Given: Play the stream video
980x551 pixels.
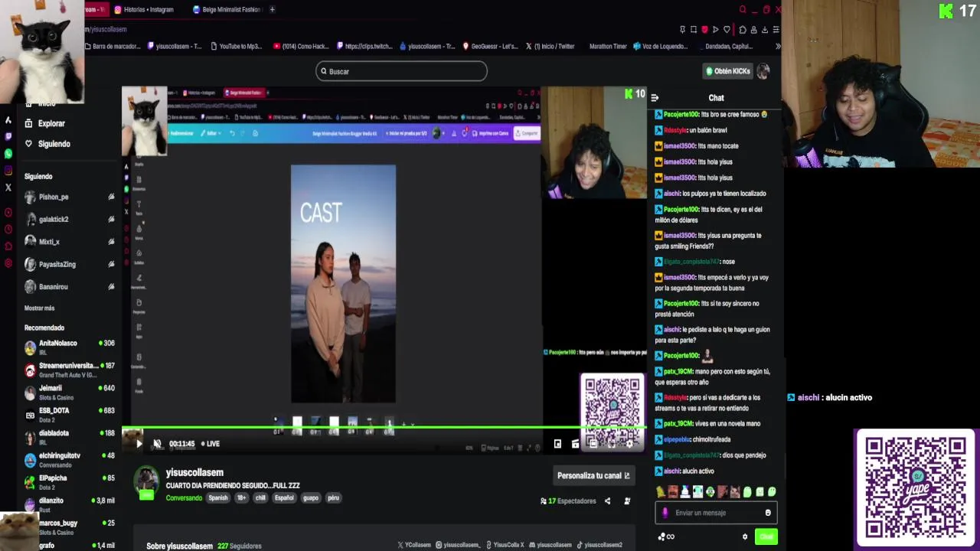Looking at the screenshot, I should pyautogui.click(x=139, y=444).
